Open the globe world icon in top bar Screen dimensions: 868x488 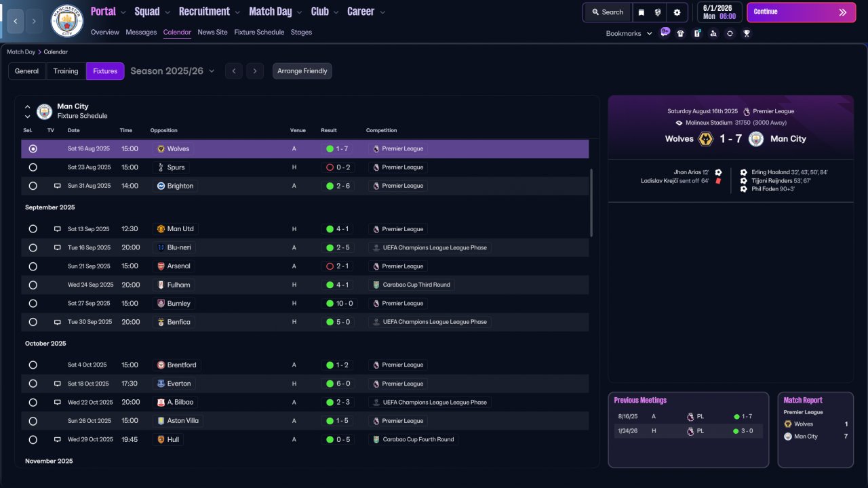coord(658,12)
